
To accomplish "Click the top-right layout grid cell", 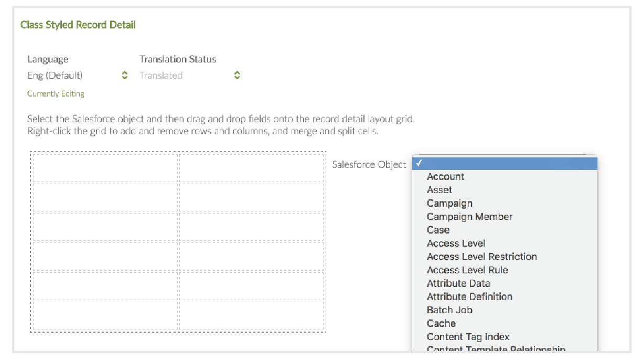I will [x=252, y=167].
